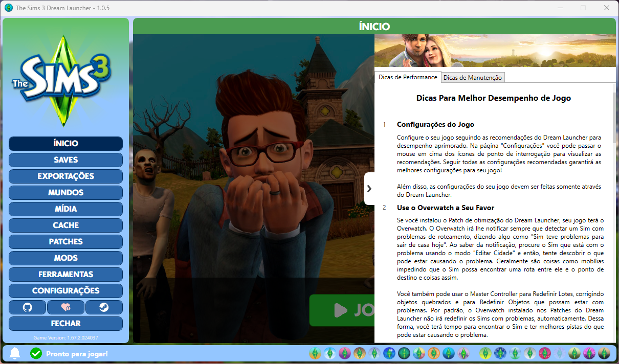The image size is (619, 364).
Task: Collapse the tips panel with the chevron arrow
Action: [369, 189]
